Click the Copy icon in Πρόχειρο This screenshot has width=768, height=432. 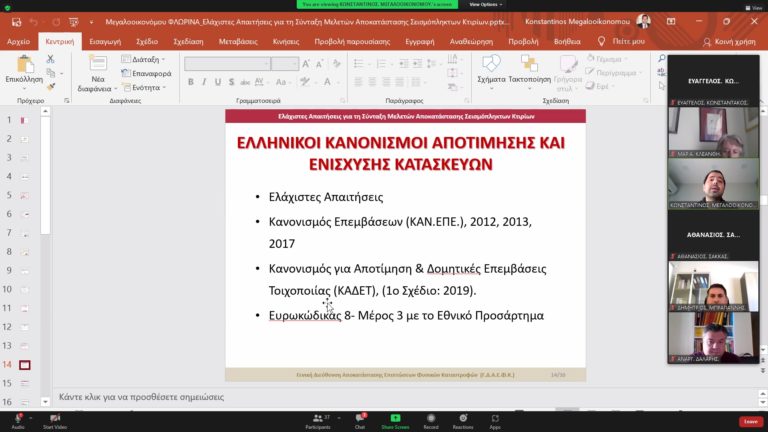point(50,73)
